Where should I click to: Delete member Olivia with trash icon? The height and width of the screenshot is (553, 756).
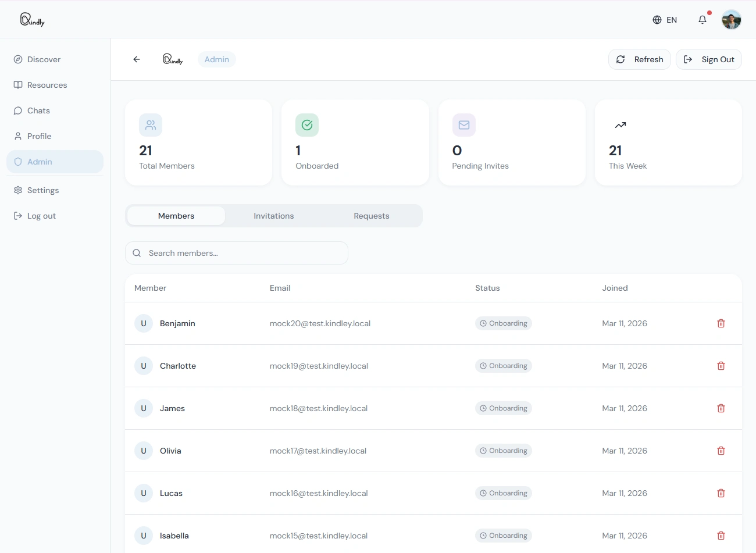(x=721, y=451)
